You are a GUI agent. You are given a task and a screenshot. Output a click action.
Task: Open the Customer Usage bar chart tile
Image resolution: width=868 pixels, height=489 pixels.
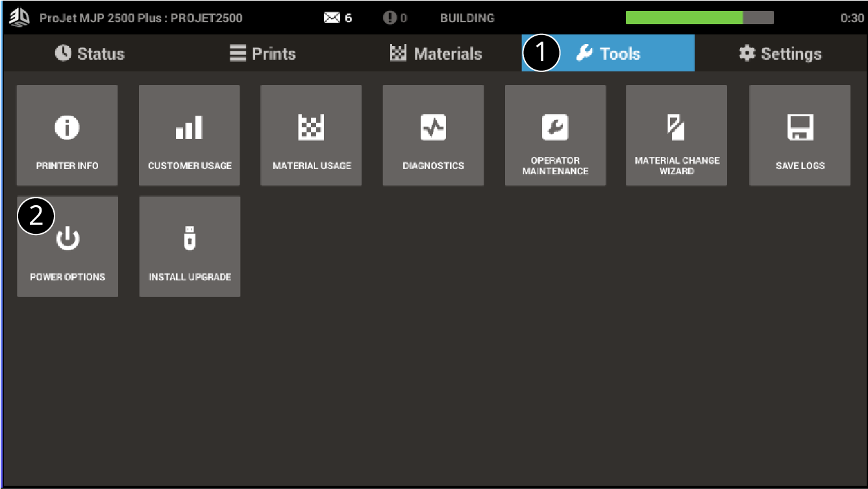click(190, 136)
